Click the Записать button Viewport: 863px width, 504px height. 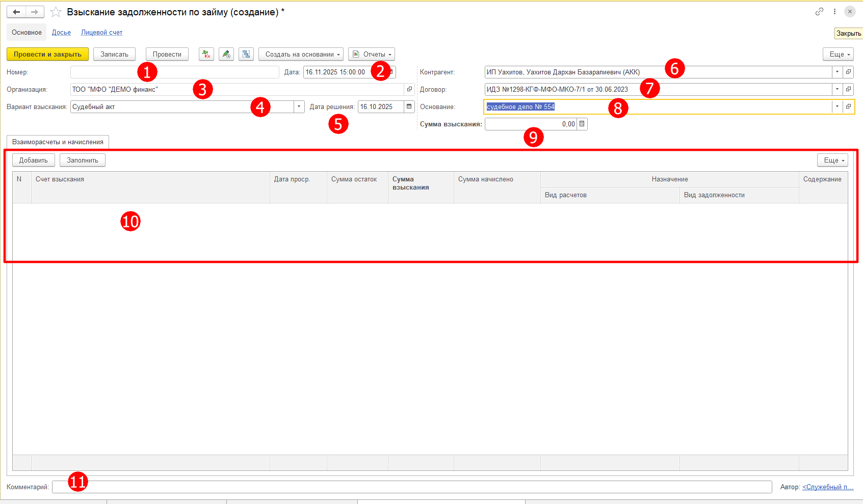(x=114, y=54)
